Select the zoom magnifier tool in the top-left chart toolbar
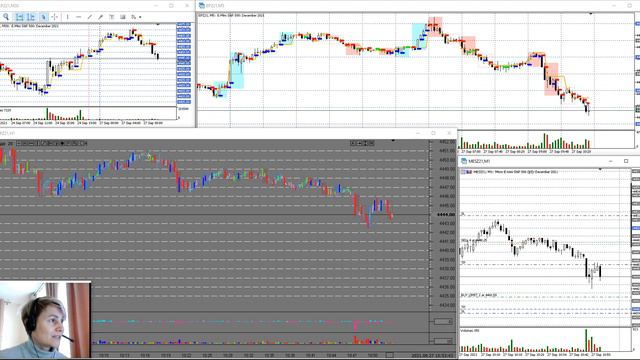Screen dimensions: 640x360 (6, 17)
